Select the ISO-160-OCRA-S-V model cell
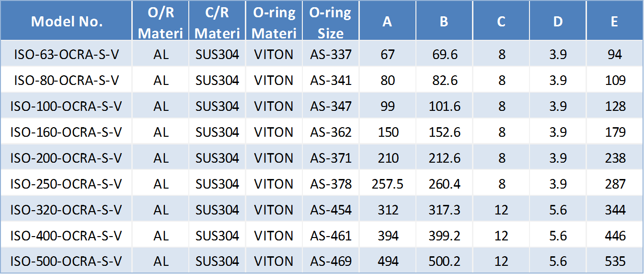 pyautogui.click(x=67, y=131)
